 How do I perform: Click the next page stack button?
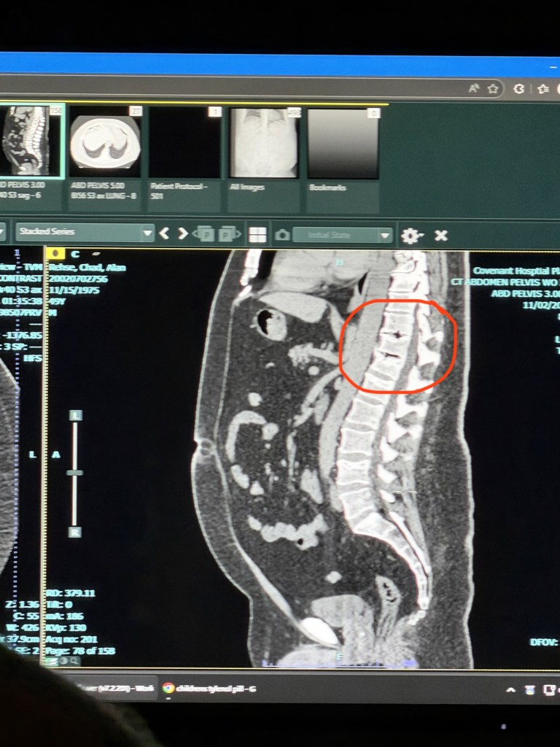point(228,234)
